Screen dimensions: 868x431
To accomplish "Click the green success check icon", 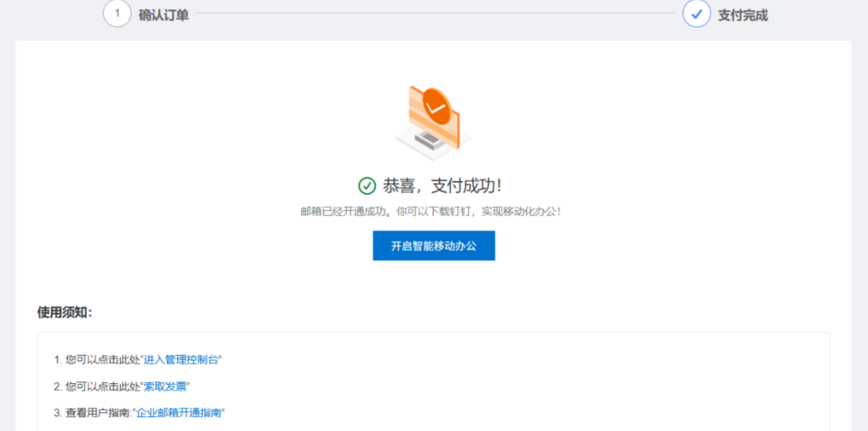I will [x=367, y=186].
